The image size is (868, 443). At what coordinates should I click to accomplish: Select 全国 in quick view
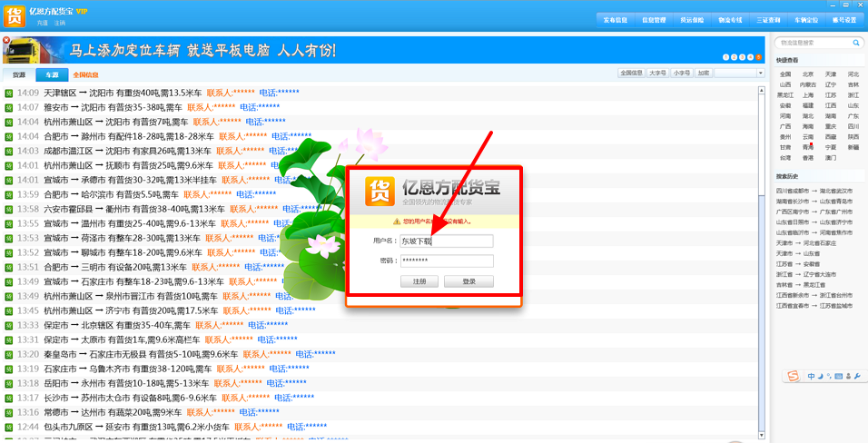(x=785, y=74)
